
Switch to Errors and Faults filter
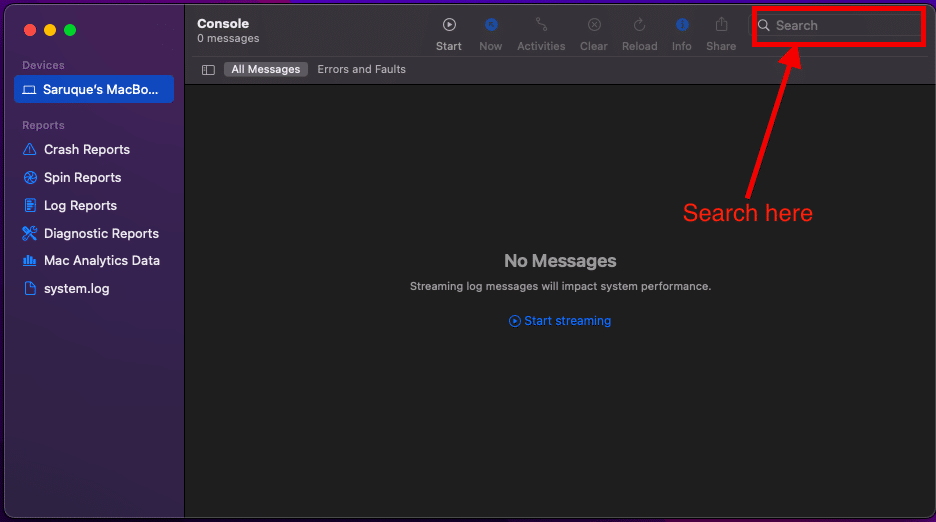361,70
